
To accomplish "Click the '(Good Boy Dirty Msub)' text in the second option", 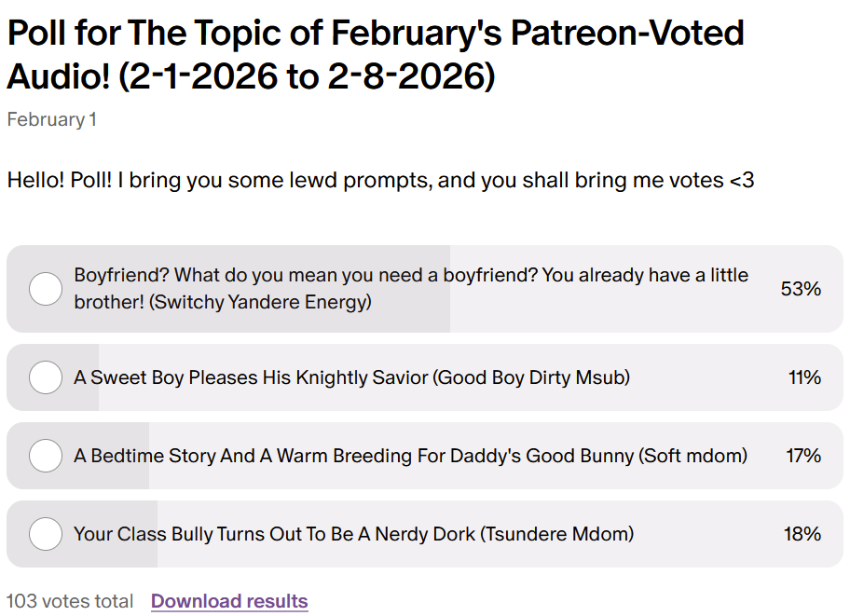I will (x=533, y=377).
